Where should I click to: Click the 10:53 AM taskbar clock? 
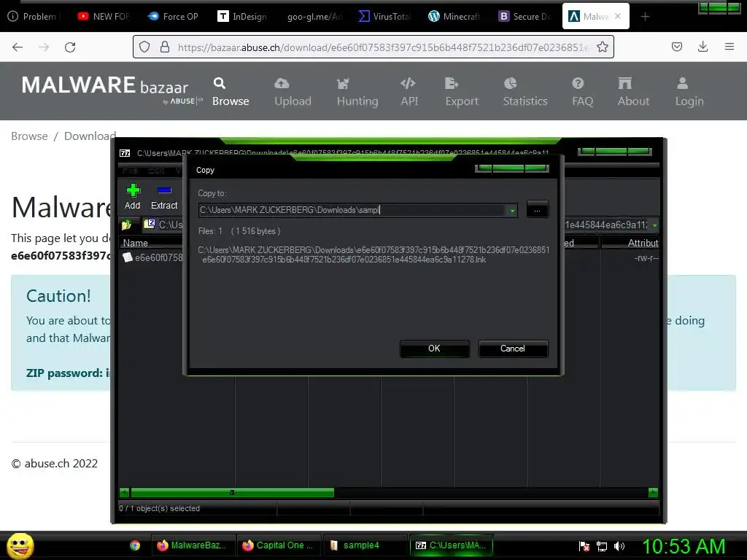(x=684, y=546)
